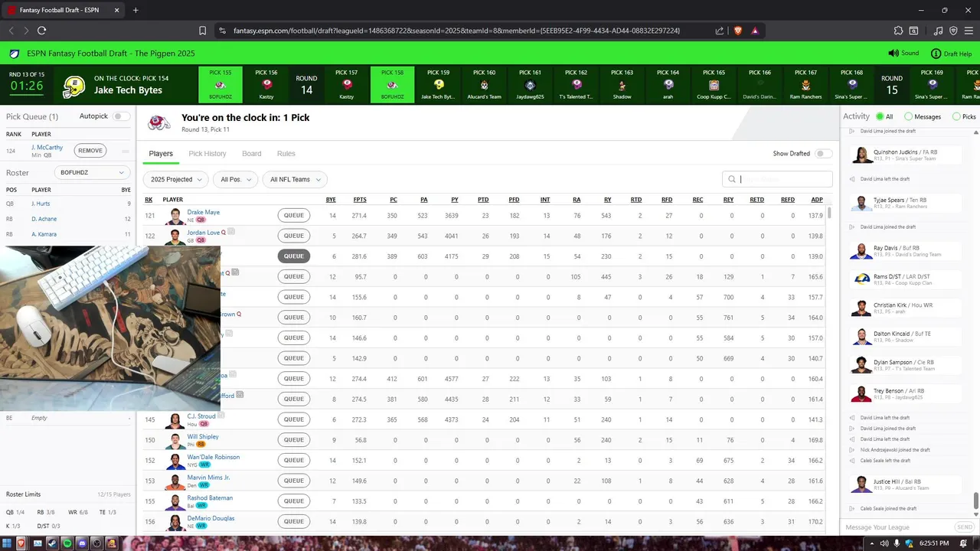Switch to the Board tab
Screen dimensions: 980x551
tap(252, 154)
